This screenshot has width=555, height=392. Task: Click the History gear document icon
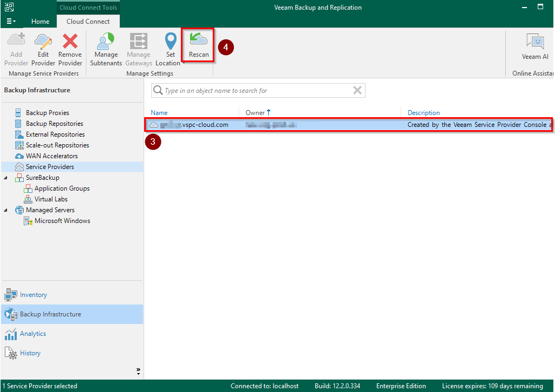(x=11, y=354)
